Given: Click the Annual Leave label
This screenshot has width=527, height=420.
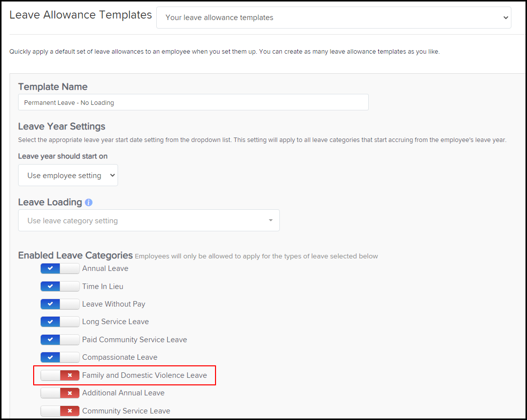Looking at the screenshot, I should click(105, 268).
